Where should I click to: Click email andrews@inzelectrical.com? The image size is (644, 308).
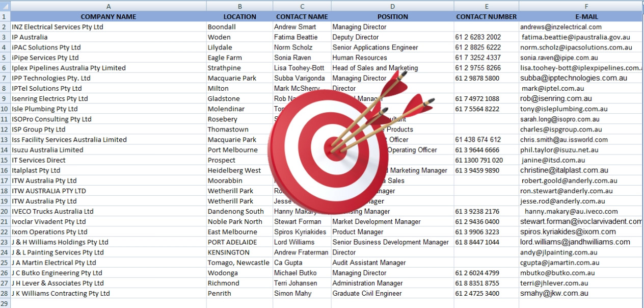click(581, 27)
